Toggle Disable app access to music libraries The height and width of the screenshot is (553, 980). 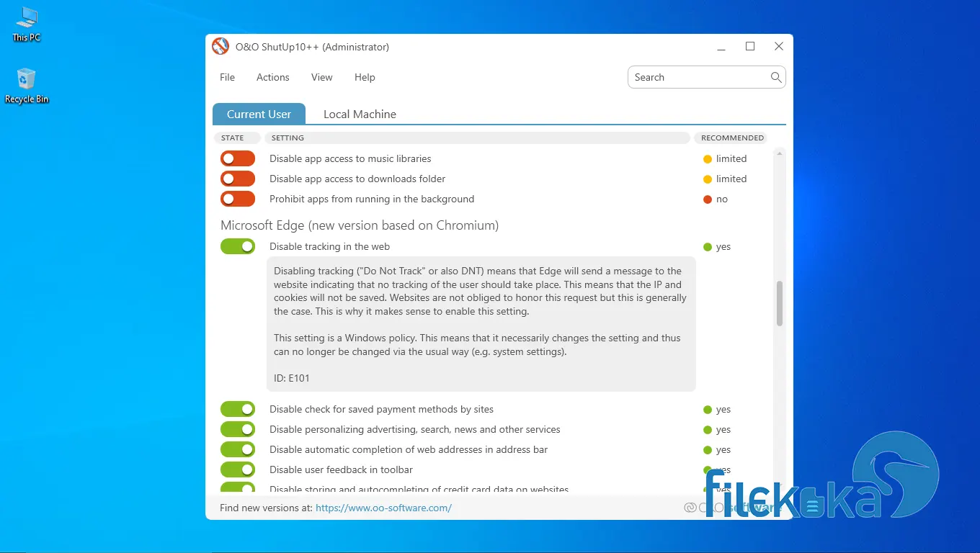[238, 158]
